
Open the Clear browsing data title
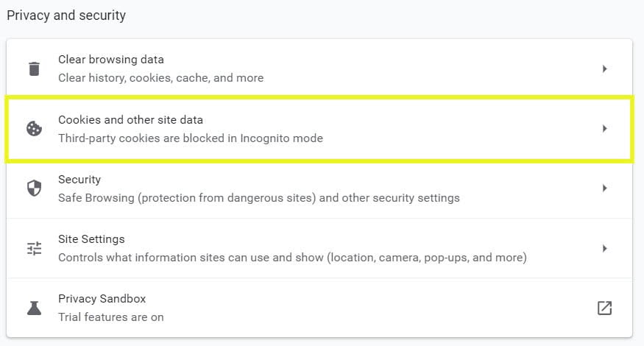[111, 60]
